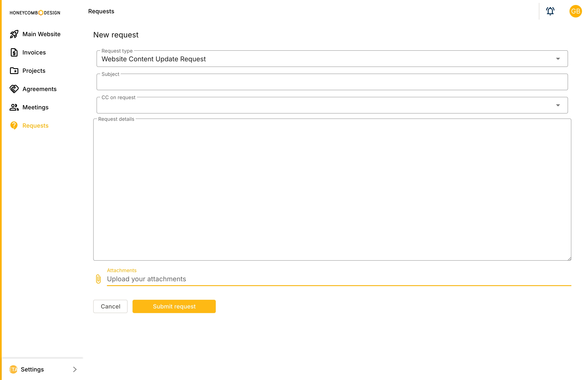Open the Meetings menu item

point(35,107)
